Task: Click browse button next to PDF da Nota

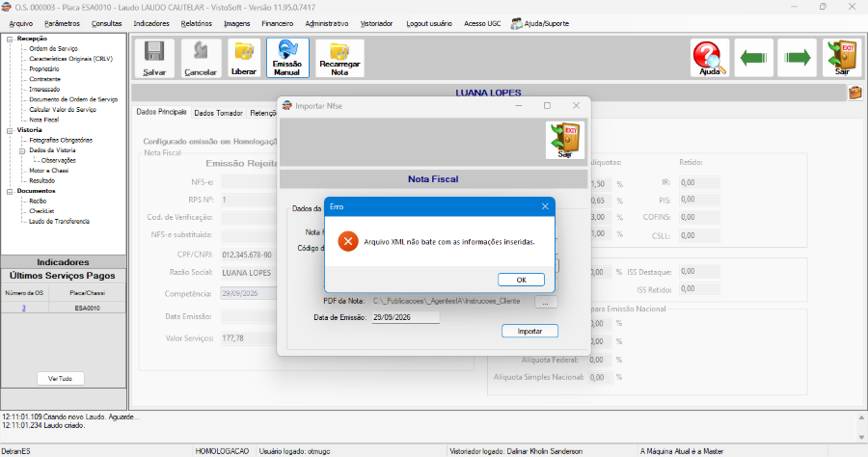Action: click(546, 302)
